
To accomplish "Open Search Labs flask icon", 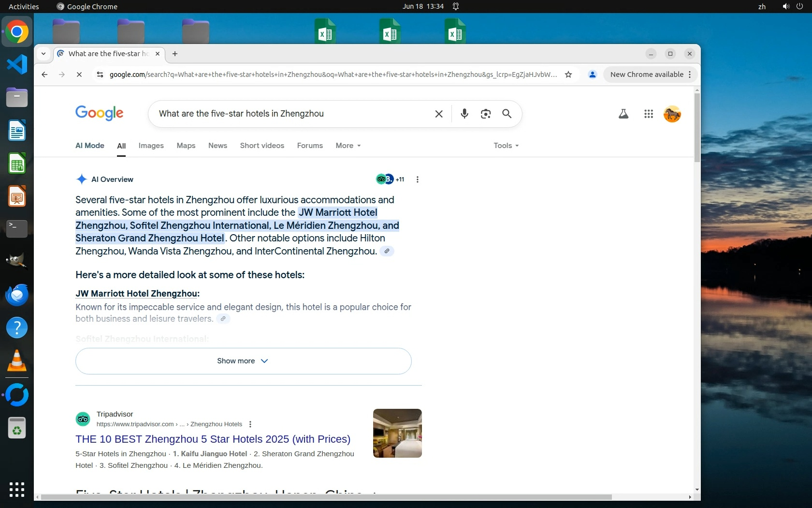I will pyautogui.click(x=623, y=114).
